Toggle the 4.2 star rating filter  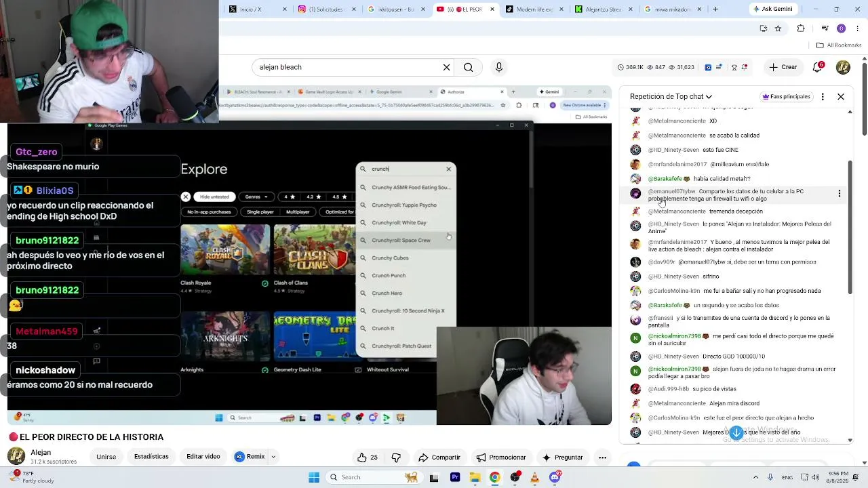[314, 197]
